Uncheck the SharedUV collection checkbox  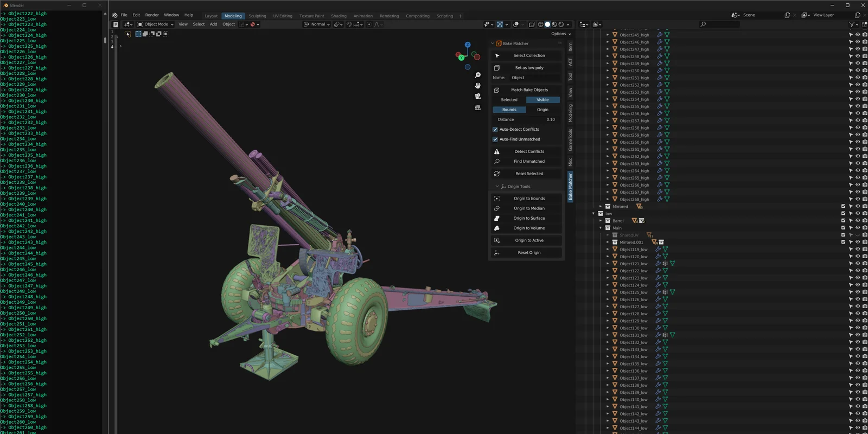click(844, 235)
